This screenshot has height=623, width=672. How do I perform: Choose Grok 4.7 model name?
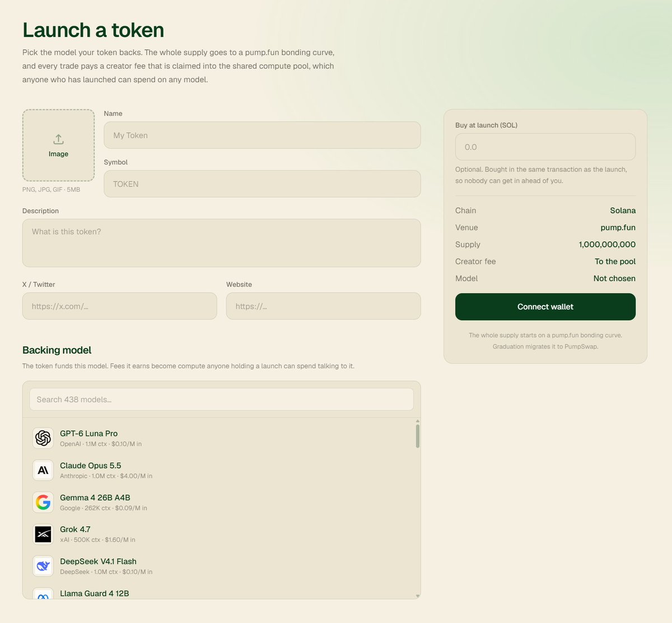[75, 529]
